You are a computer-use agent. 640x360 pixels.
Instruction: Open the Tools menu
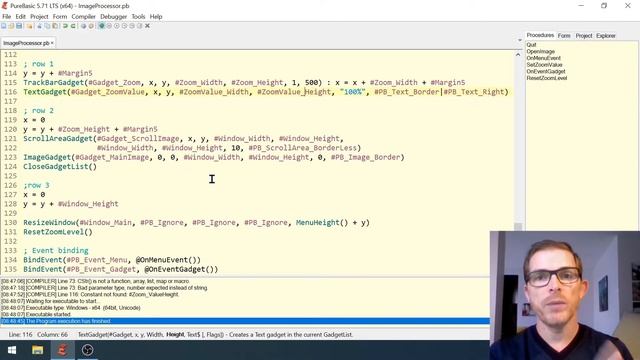coord(138,17)
